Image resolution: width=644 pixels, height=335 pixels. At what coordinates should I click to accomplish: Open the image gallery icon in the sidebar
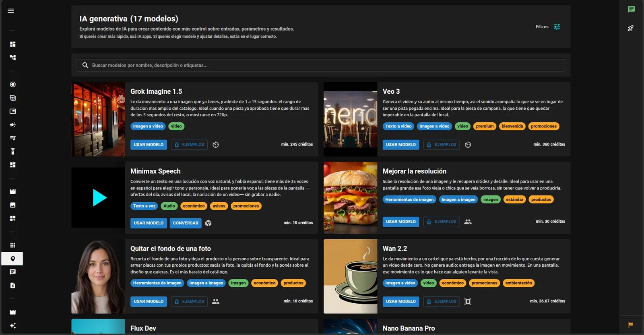tap(13, 205)
